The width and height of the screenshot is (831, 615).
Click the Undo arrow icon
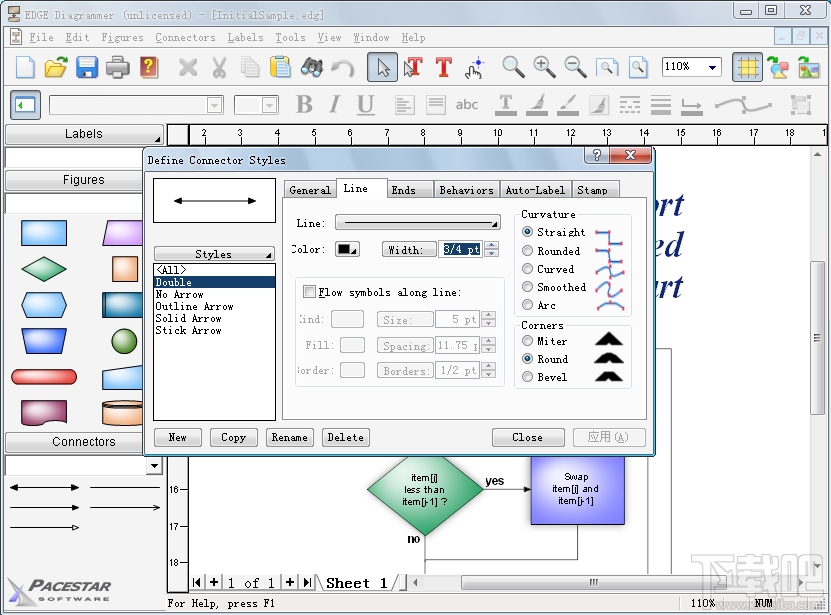343,67
